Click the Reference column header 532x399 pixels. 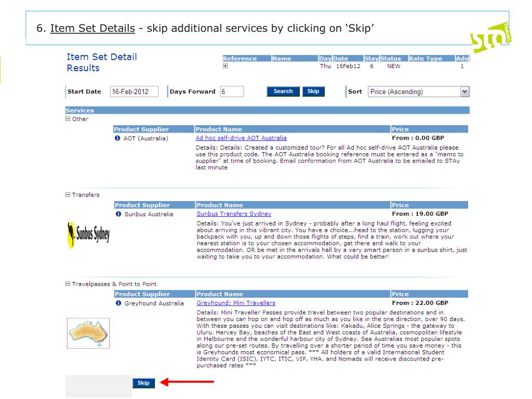point(247,58)
